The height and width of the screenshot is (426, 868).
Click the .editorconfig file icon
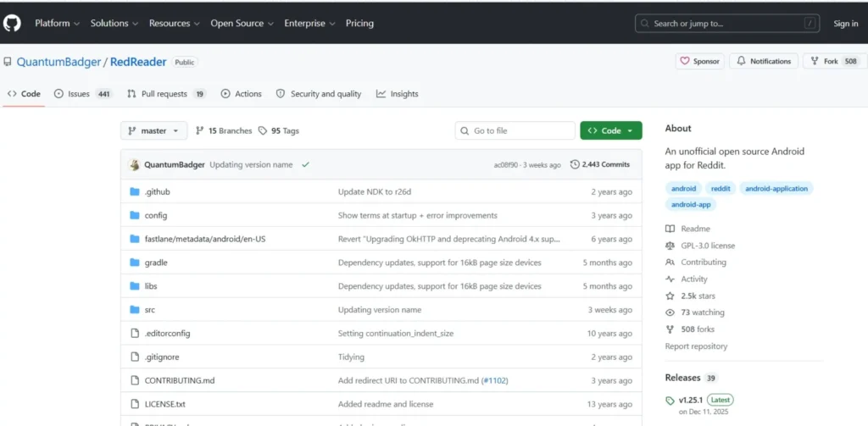point(135,333)
